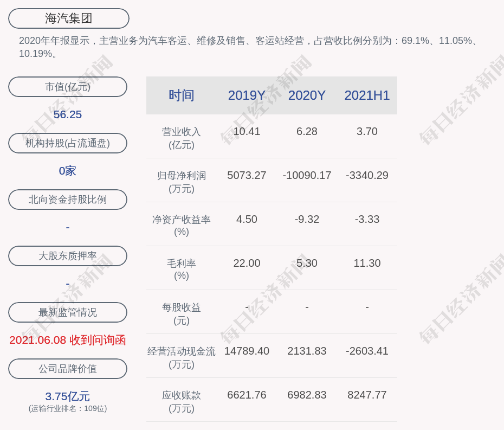Viewport: 504px width, 430px height.
Task: Open the 2021.06.08 收到问询函 red notice
Action: point(68,340)
